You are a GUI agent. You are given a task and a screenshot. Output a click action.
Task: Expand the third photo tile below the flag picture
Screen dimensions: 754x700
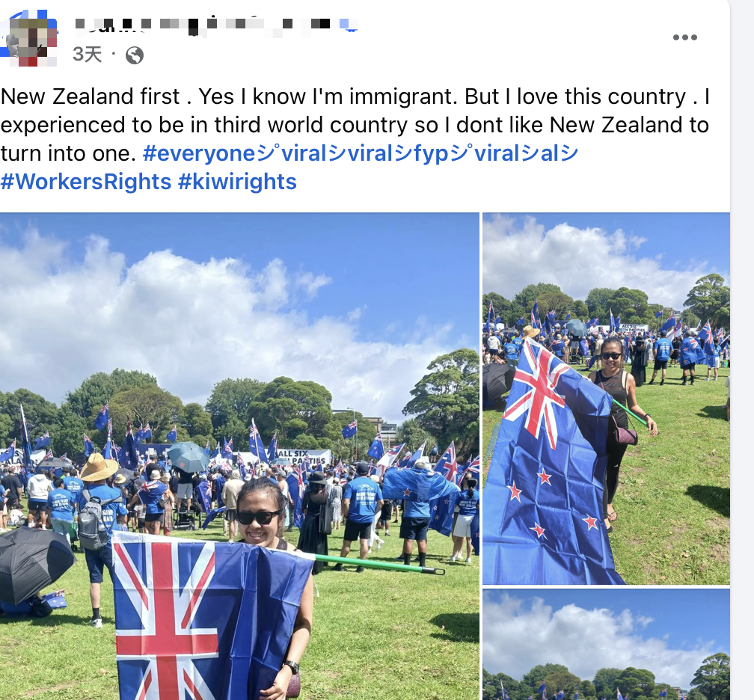[x=606, y=644]
